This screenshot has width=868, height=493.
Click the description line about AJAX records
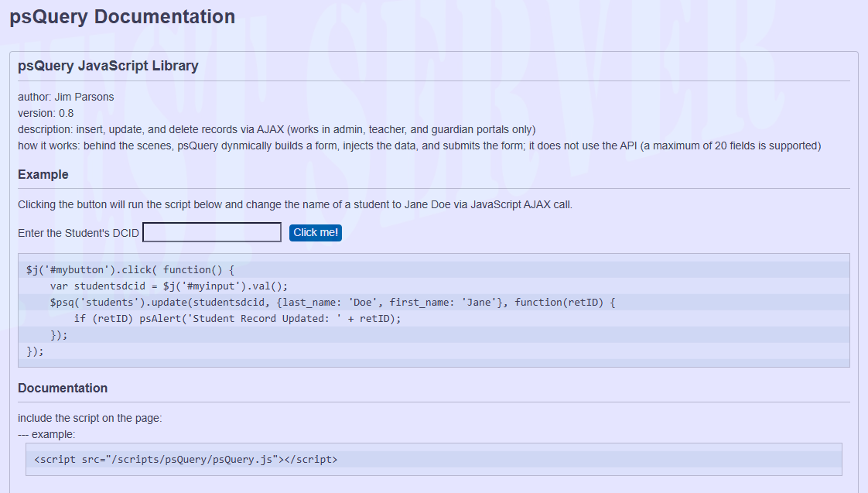click(276, 129)
